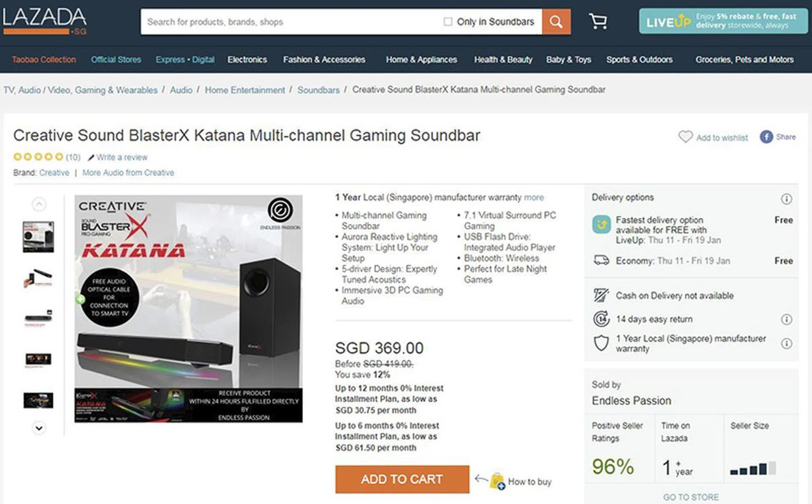Image resolution: width=812 pixels, height=504 pixels.
Task: Open info icon for 14 days easy return
Action: tap(786, 319)
